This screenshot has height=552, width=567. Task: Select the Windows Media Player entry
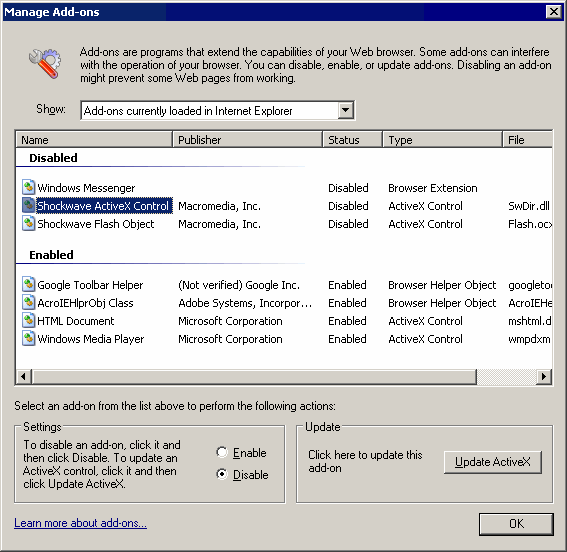pyautogui.click(x=91, y=339)
